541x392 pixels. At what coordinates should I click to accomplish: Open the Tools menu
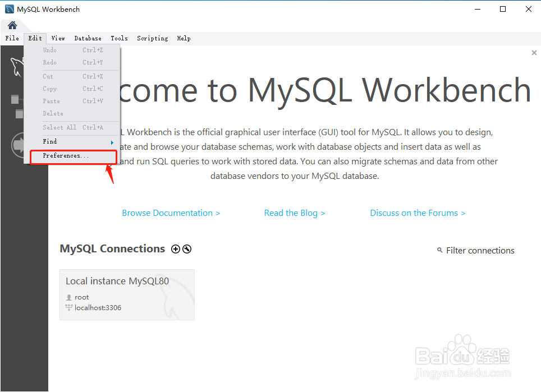click(x=119, y=38)
